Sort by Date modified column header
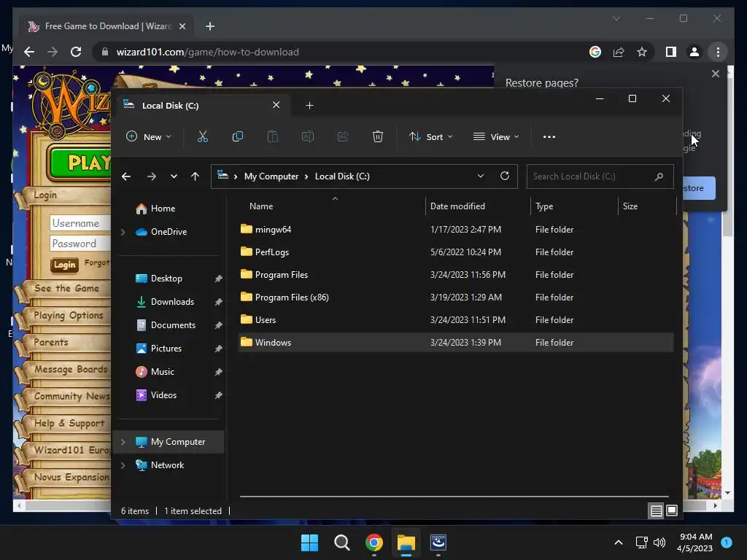This screenshot has height=560, width=747. [x=457, y=206]
